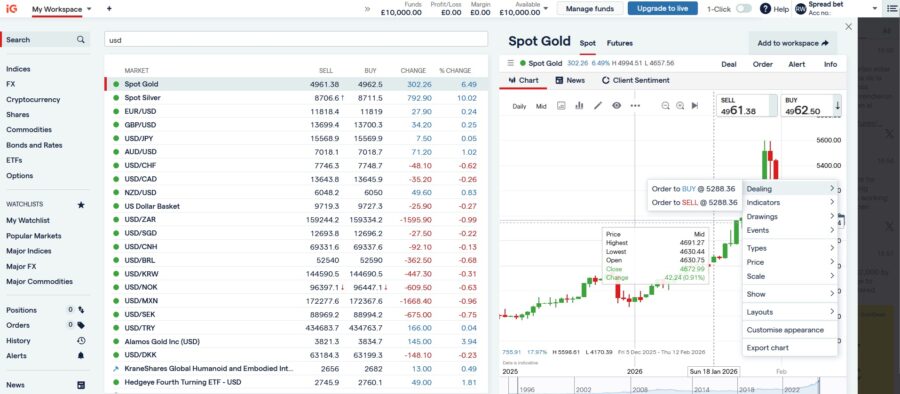This screenshot has height=394, width=900.
Task: Zoom in the chart with plus magnifier
Action: (680, 106)
